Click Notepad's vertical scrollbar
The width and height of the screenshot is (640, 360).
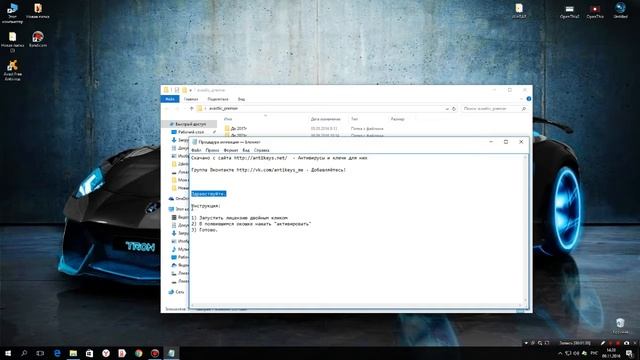526,229
